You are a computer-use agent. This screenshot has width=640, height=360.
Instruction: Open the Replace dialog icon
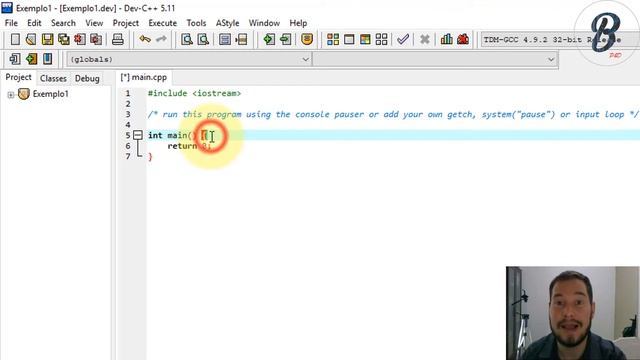click(203, 39)
